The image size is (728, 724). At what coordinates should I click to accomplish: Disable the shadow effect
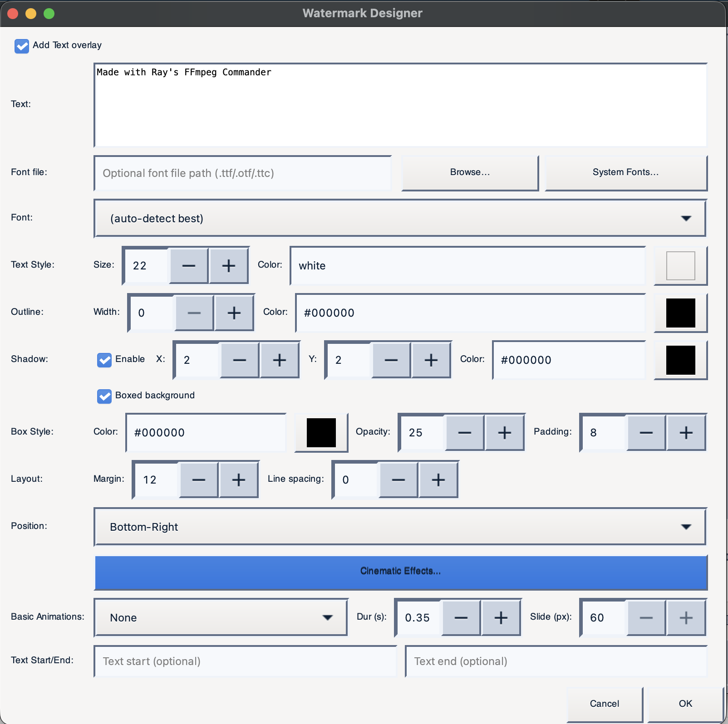click(x=104, y=360)
